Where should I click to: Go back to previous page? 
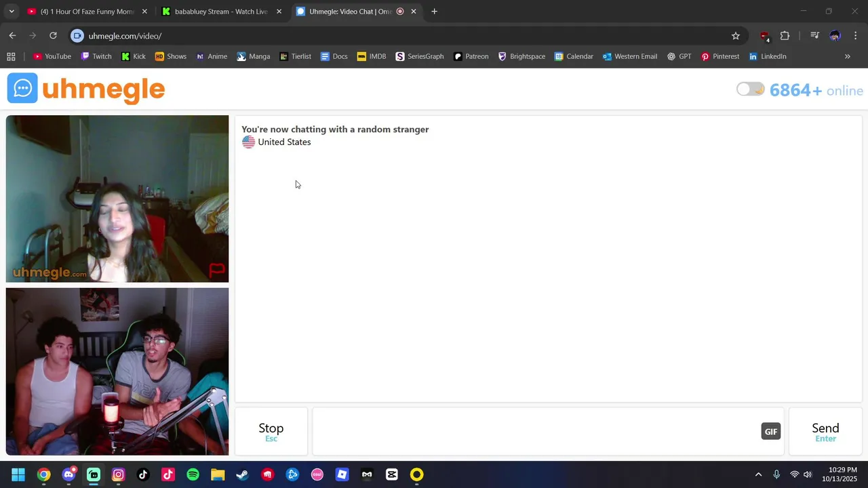coord(12,36)
